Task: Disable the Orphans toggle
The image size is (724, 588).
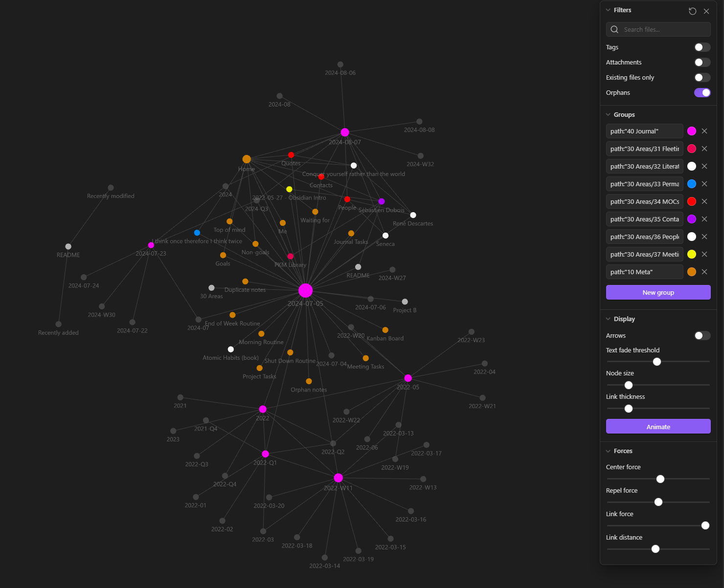Action: [702, 93]
